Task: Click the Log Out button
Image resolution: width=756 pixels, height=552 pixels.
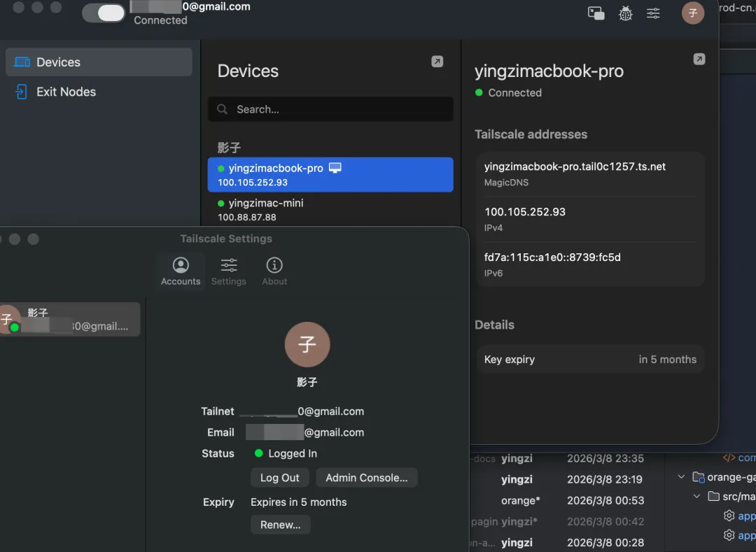Action: point(279,478)
